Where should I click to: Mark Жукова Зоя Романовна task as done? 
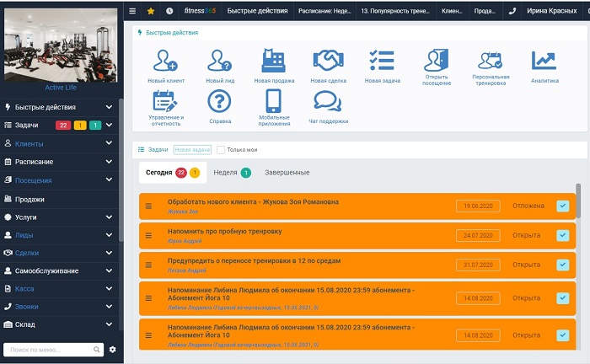click(562, 206)
